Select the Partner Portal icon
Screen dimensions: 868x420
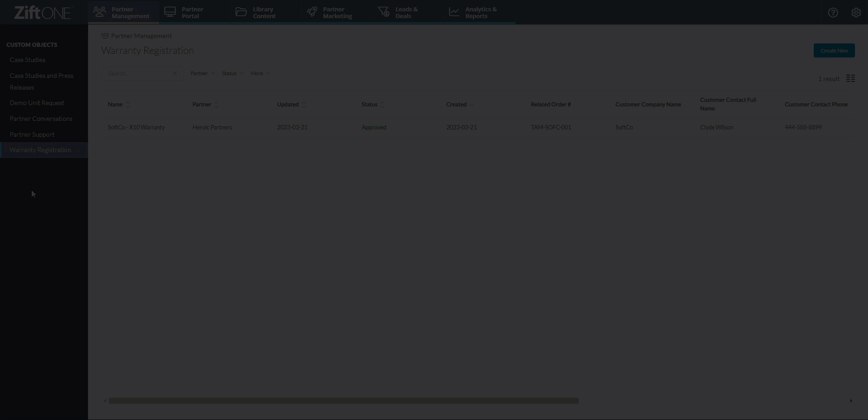pyautogui.click(x=170, y=11)
